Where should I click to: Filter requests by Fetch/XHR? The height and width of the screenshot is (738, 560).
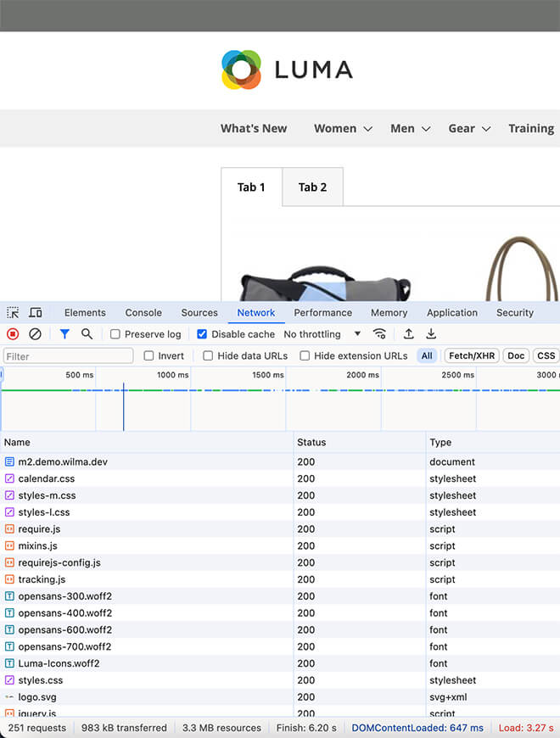(x=471, y=356)
